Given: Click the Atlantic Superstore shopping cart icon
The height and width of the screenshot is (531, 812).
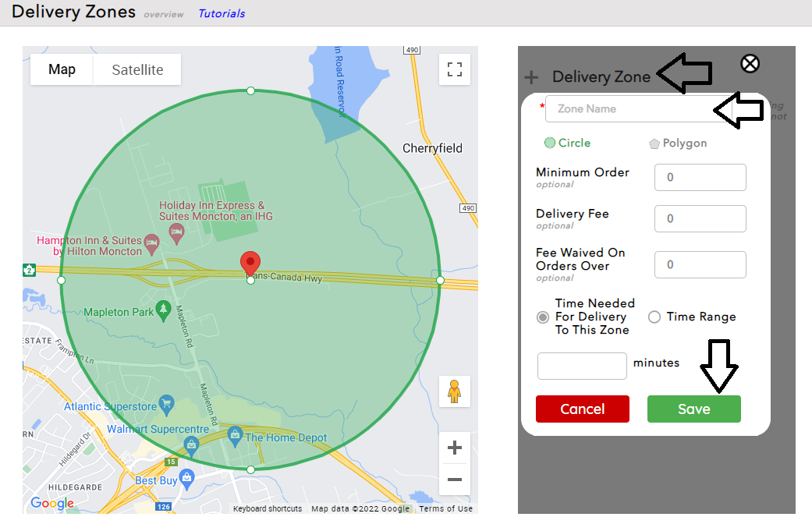Looking at the screenshot, I should pos(165,404).
